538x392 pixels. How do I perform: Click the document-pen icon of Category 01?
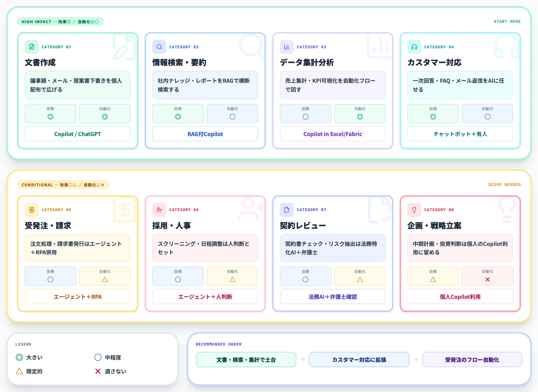click(x=31, y=47)
